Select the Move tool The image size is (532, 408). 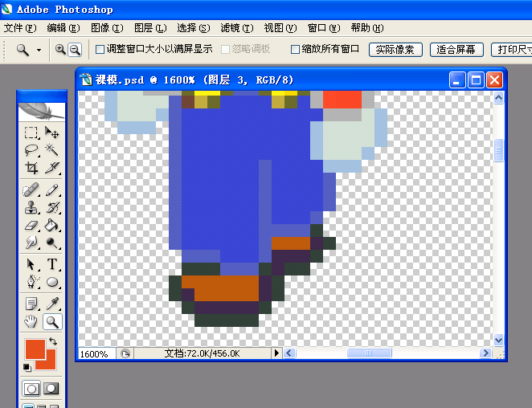tap(52, 133)
